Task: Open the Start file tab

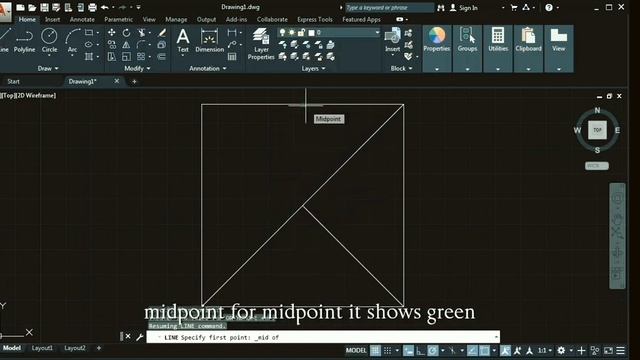Action: click(x=13, y=81)
